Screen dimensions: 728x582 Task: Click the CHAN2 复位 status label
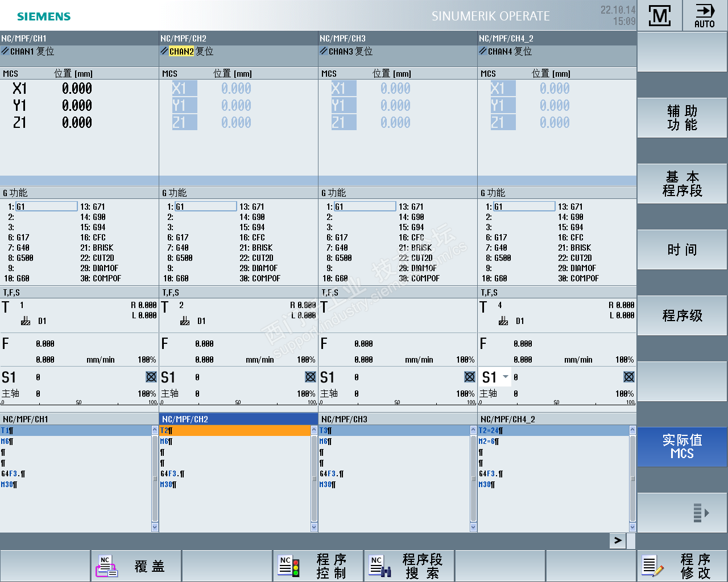tap(191, 51)
